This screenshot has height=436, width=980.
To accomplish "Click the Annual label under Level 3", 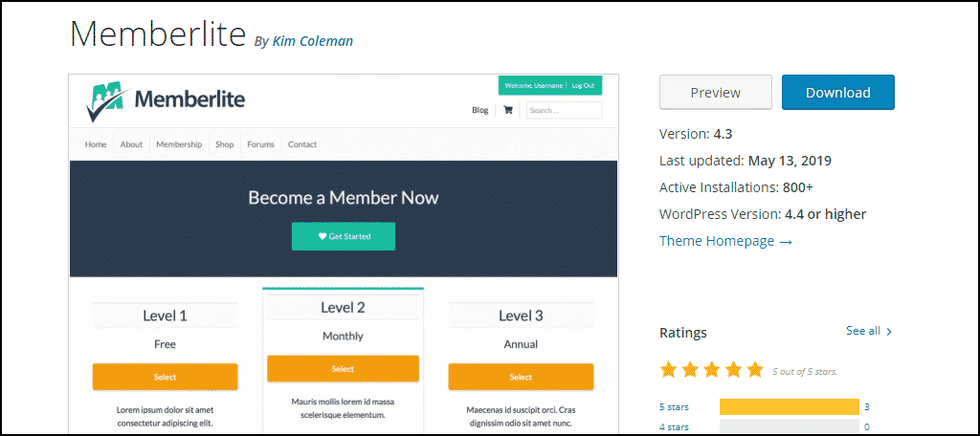I will tap(521, 344).
